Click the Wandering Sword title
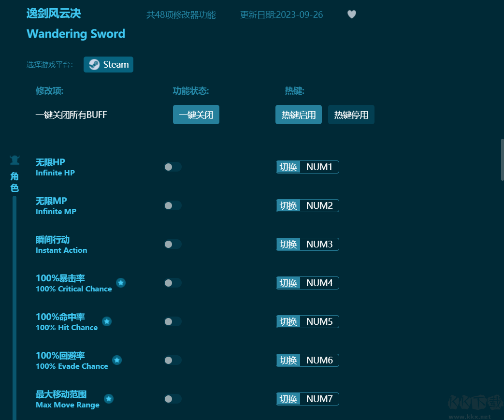Image resolution: width=504 pixels, height=420 pixels. (76, 34)
